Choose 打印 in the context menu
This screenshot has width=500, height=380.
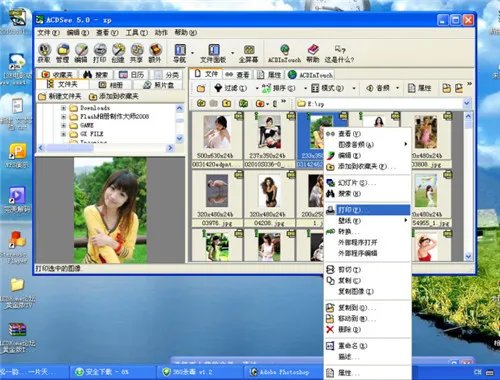(367, 210)
